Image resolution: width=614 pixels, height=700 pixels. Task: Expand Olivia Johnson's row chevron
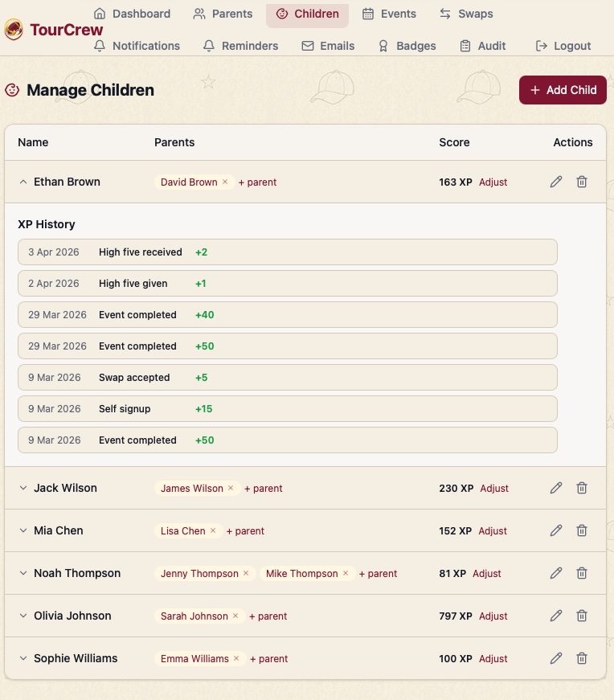click(23, 616)
